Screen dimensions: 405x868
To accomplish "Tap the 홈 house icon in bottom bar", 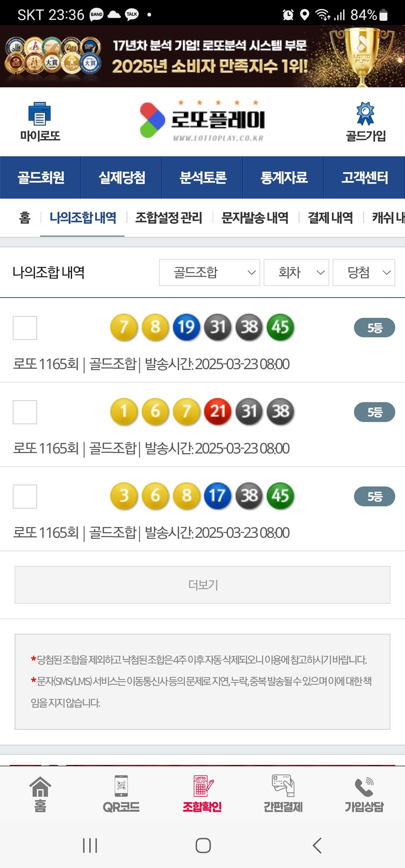I will (40, 787).
